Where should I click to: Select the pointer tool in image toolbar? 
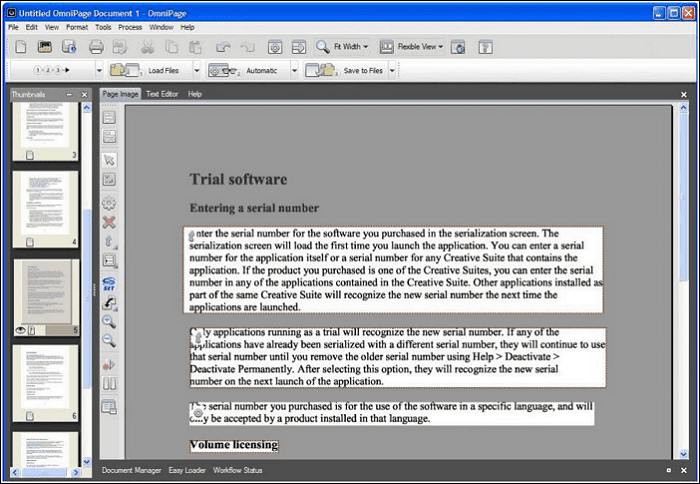(x=109, y=159)
